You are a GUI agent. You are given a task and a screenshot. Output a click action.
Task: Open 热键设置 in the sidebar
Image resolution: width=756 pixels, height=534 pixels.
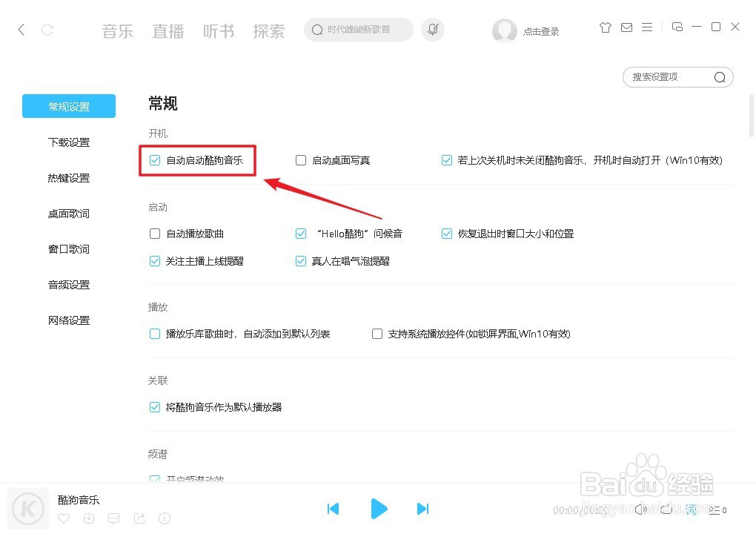pos(69,178)
